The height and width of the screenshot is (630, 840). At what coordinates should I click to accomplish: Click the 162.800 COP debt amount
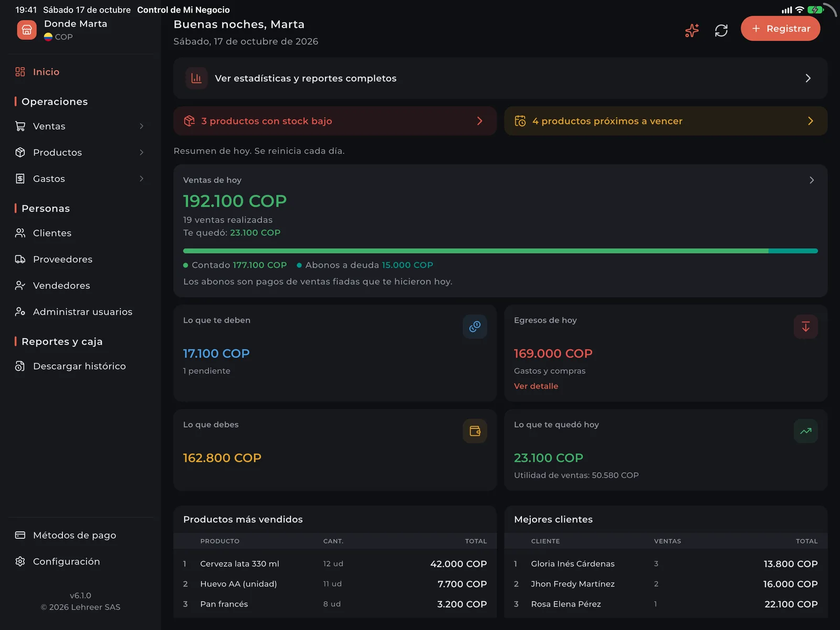tap(222, 458)
